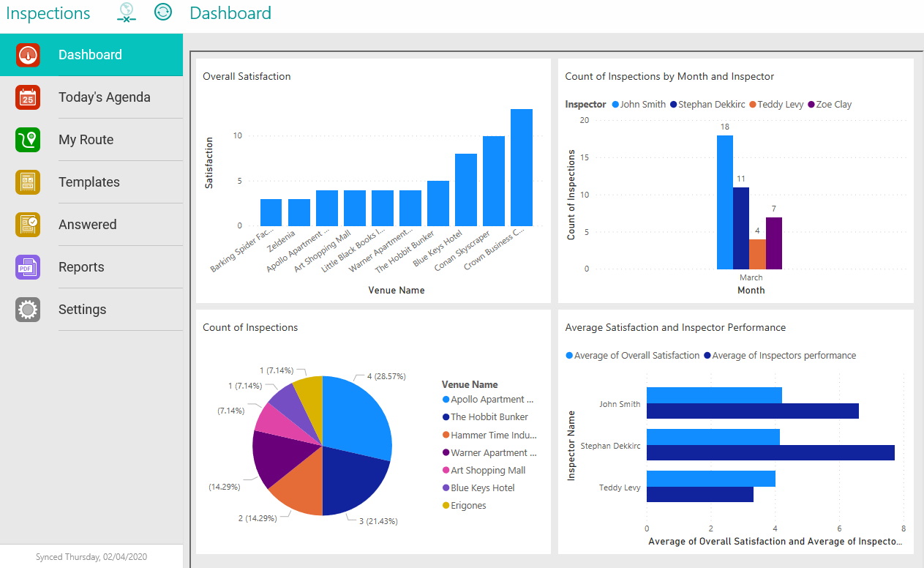This screenshot has height=568, width=924.
Task: Select John Smith in inspector legend
Action: (x=642, y=105)
